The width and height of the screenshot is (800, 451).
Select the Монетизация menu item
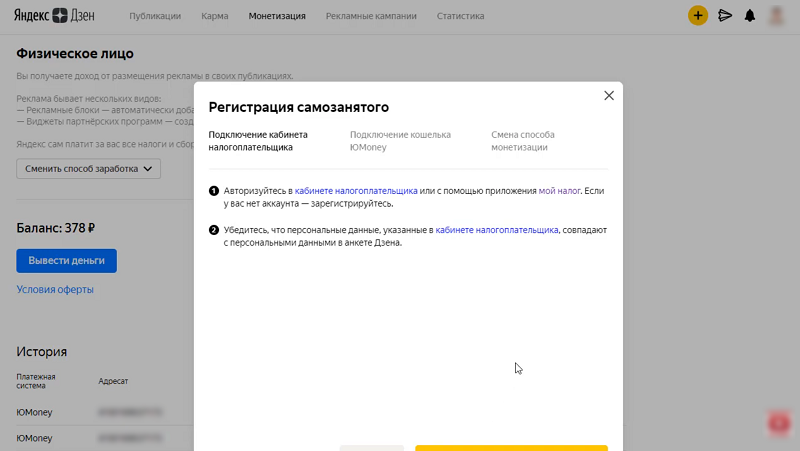point(277,16)
